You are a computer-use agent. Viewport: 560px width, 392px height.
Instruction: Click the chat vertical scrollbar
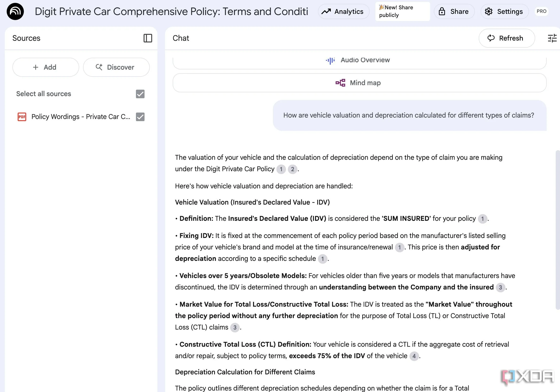click(x=558, y=230)
